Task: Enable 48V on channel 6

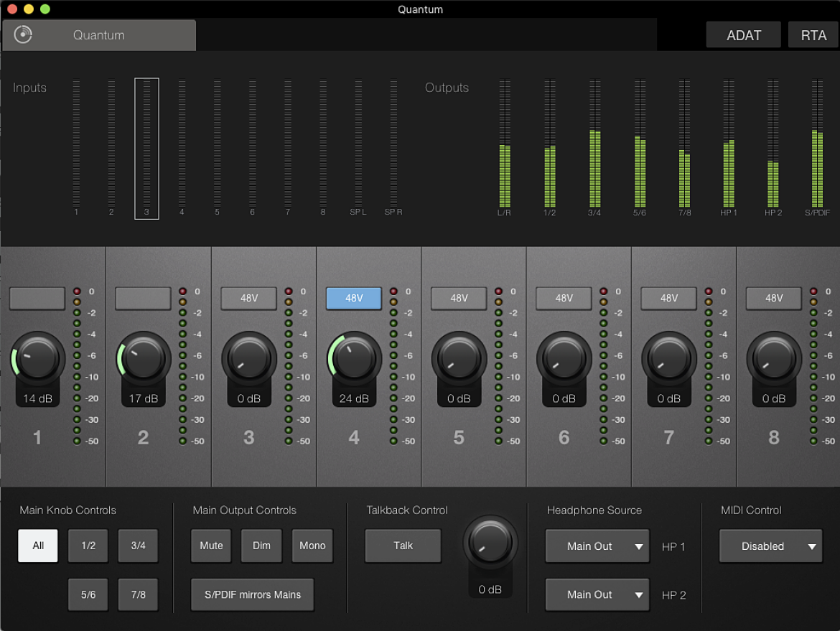Action: (x=564, y=299)
